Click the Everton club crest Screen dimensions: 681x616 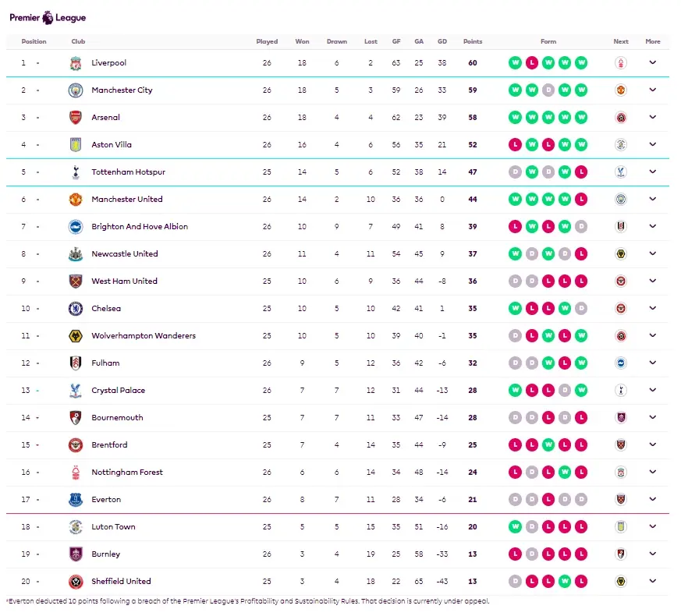(x=76, y=500)
